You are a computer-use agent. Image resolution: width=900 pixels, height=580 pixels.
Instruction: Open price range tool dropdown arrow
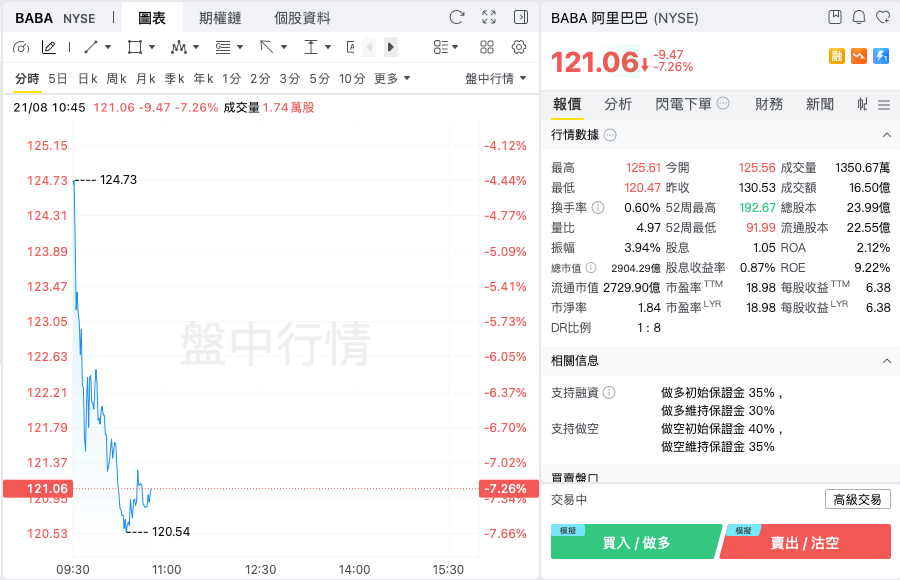328,47
